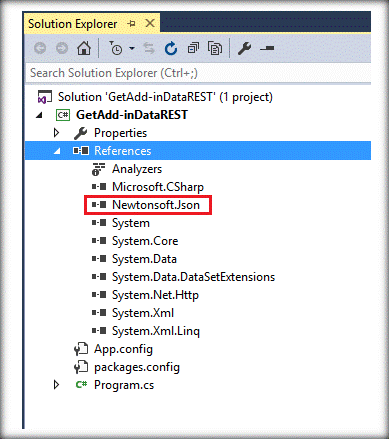Viewport: 389px width, 439px height.
Task: Click the Microsoft.CSharp reference icon
Action: click(x=99, y=187)
